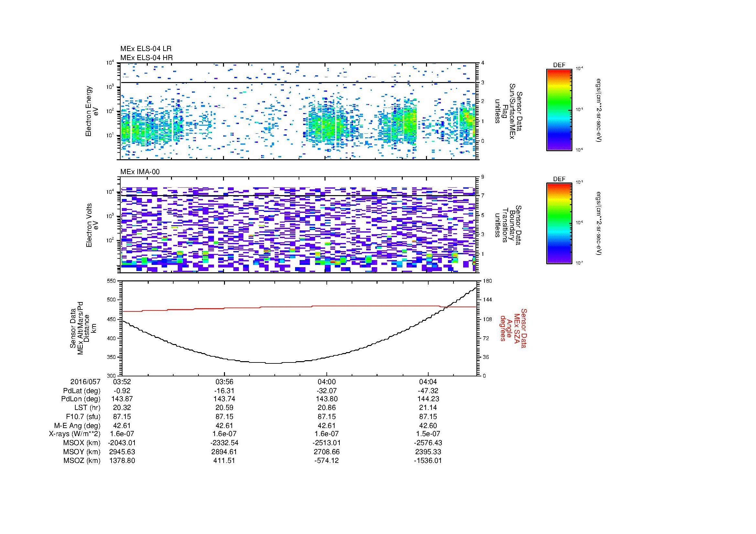Click the 'Electron Volts eV' axis label

tap(92, 225)
